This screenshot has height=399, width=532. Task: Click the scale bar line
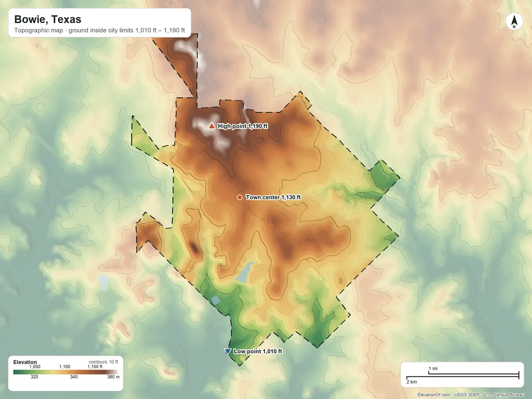coord(462,376)
